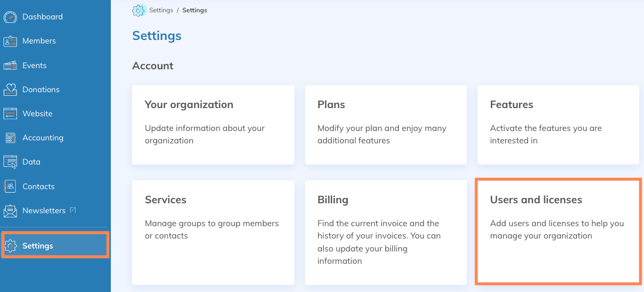Open the Billing settings card
644x292 pixels.
[x=385, y=232]
